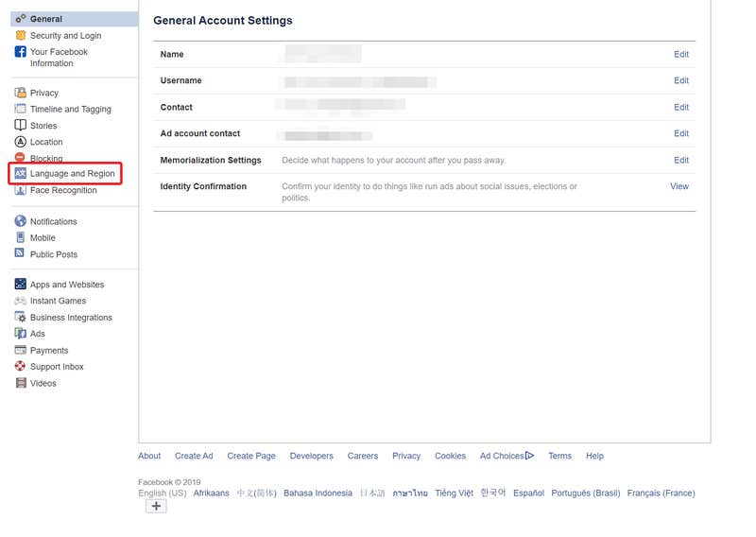Open more languages with plus button
Viewport: 756px width, 537px height.
pos(156,506)
